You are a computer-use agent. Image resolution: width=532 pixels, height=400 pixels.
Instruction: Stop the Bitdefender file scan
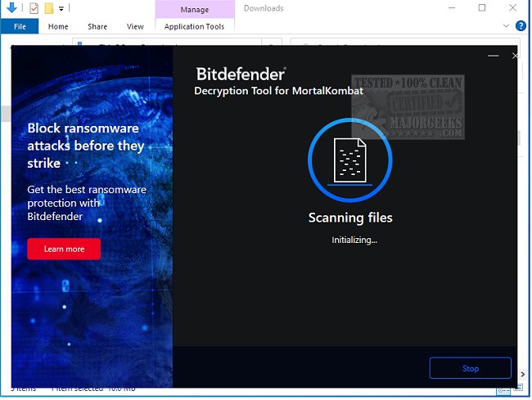click(x=470, y=368)
